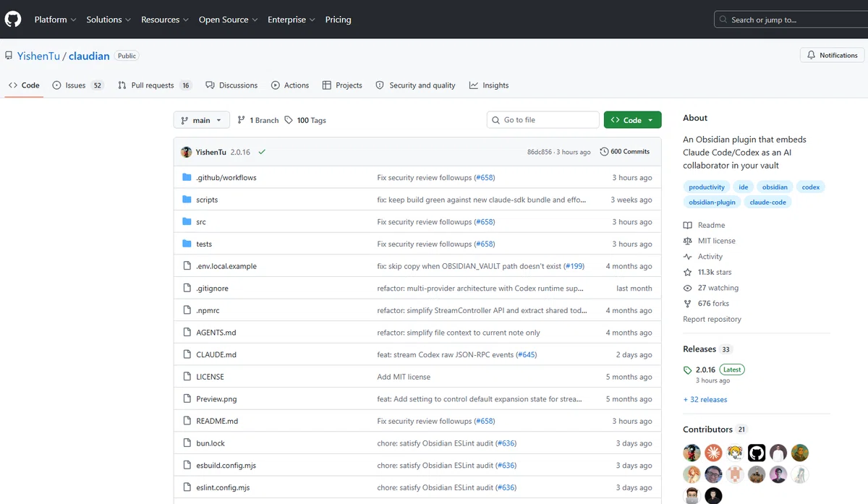This screenshot has height=504, width=868.
Task: Click #645 link in CLAUDE.md commit message
Action: click(526, 355)
